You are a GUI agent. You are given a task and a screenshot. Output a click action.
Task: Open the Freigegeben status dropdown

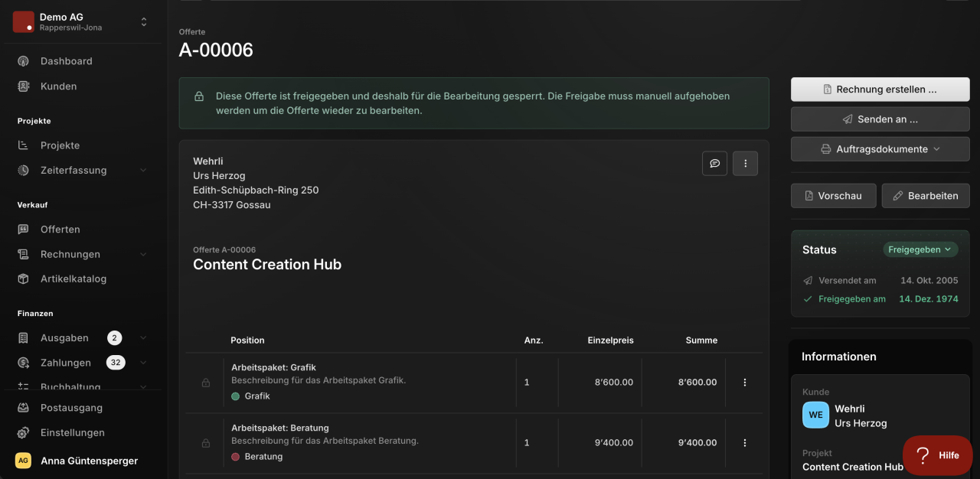920,249
